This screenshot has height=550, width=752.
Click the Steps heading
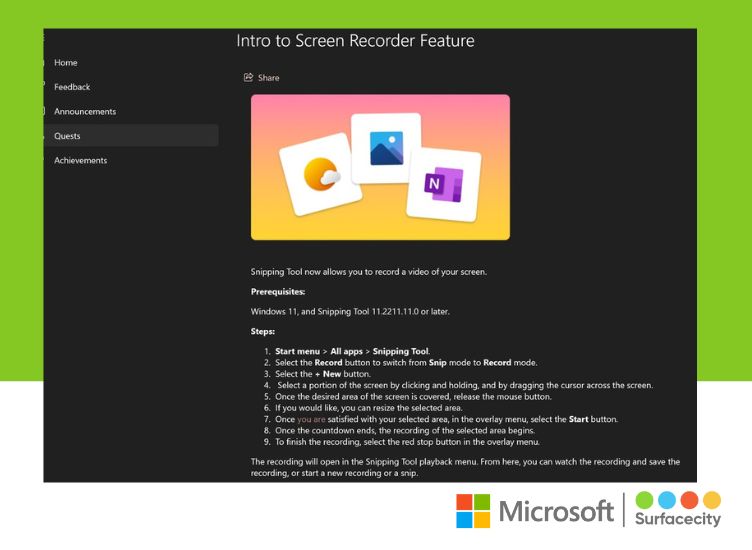pyautogui.click(x=262, y=330)
